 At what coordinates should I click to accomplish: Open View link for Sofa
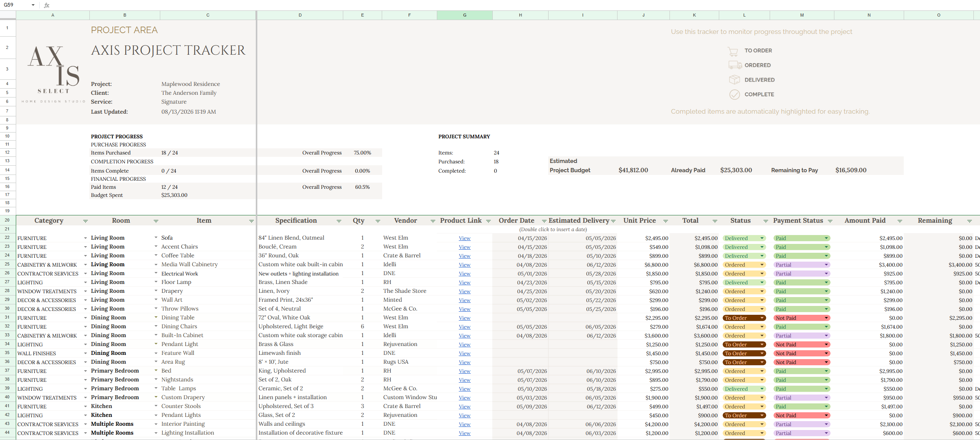[x=465, y=238]
